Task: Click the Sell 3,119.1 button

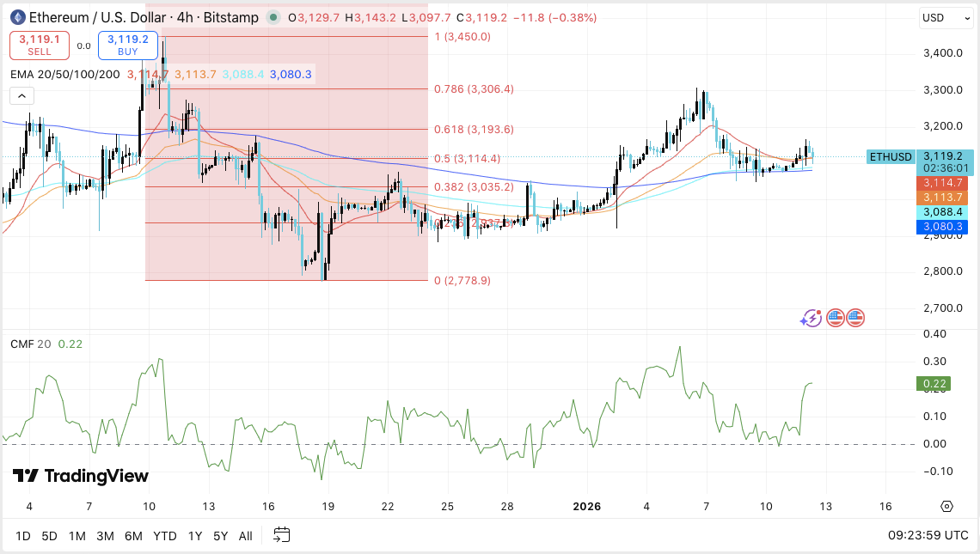Action: (x=38, y=45)
